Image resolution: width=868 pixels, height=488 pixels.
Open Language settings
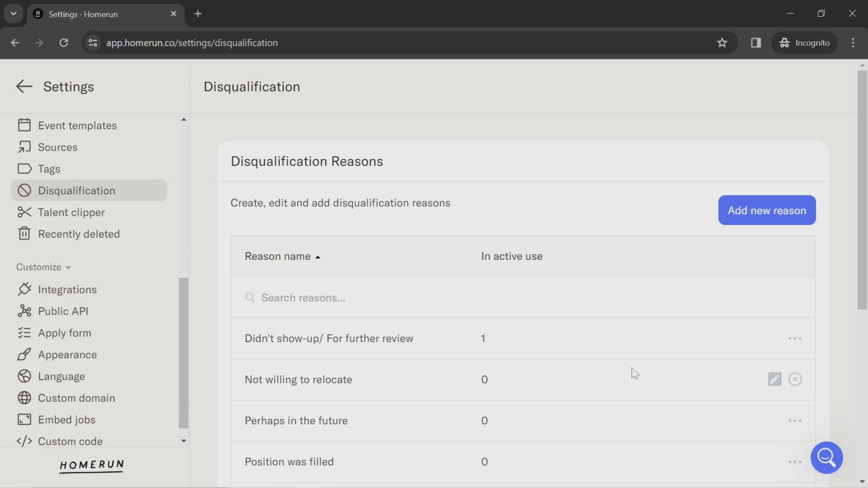61,376
